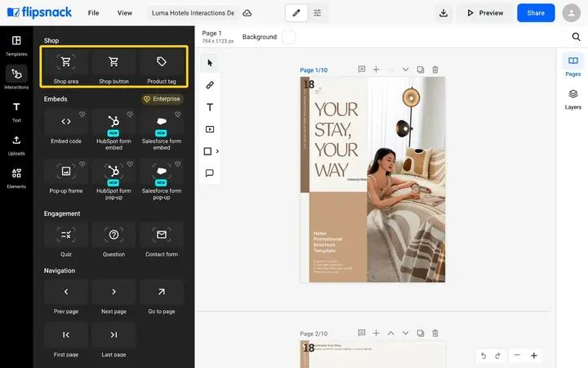Open page notes for Page 2/10
Screen dimensions: 588x368
(362, 333)
